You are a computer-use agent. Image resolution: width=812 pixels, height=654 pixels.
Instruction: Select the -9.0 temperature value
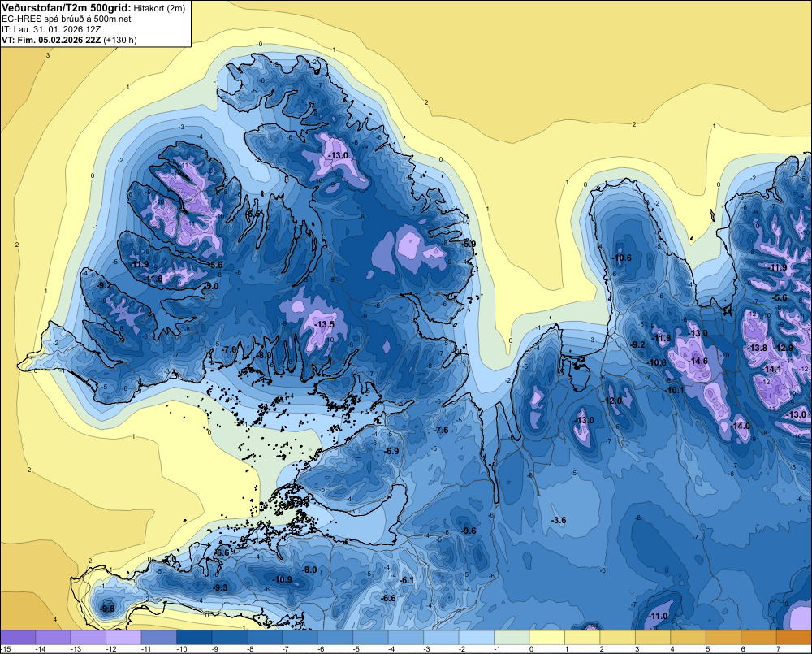[x=212, y=286]
